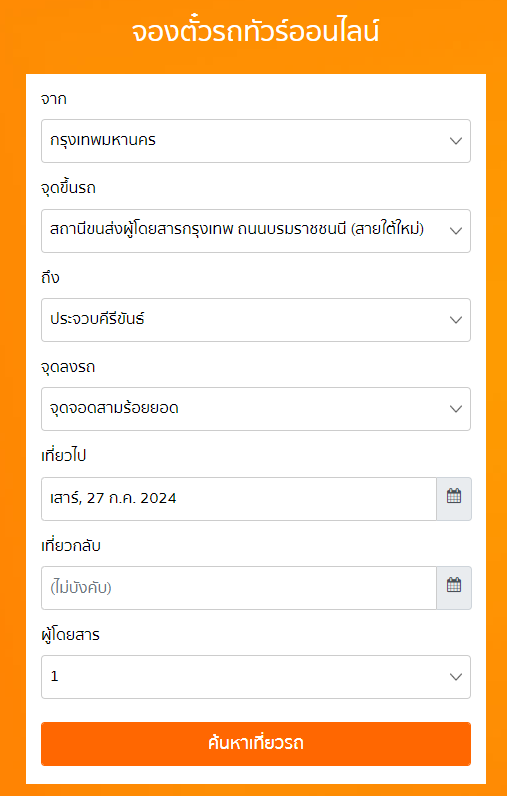
Task: Expand the จุดลงรถ dropdown chevron
Action: [x=456, y=409]
